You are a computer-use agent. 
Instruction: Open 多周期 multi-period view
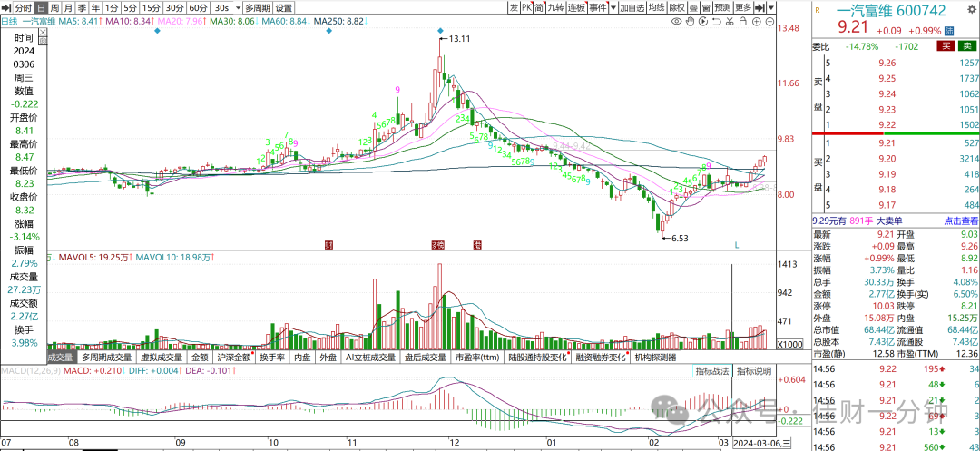[258, 8]
